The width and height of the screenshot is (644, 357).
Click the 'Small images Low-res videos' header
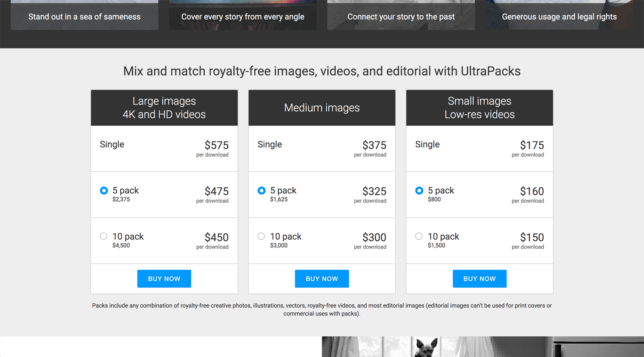click(x=480, y=108)
